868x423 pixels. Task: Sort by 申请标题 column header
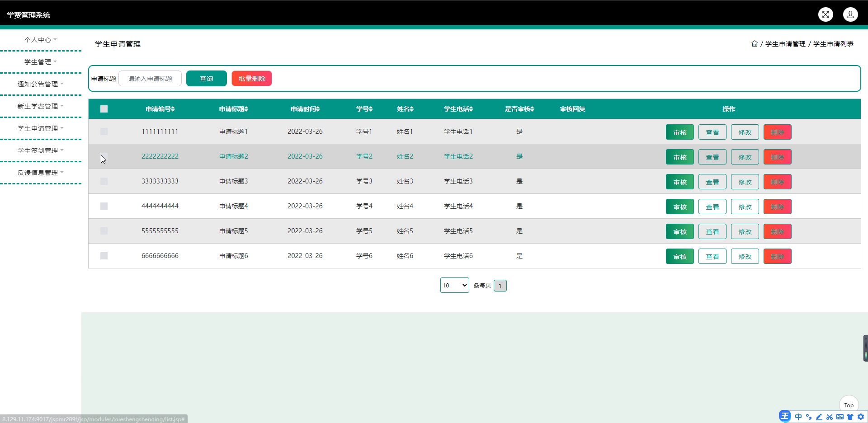[x=234, y=109]
